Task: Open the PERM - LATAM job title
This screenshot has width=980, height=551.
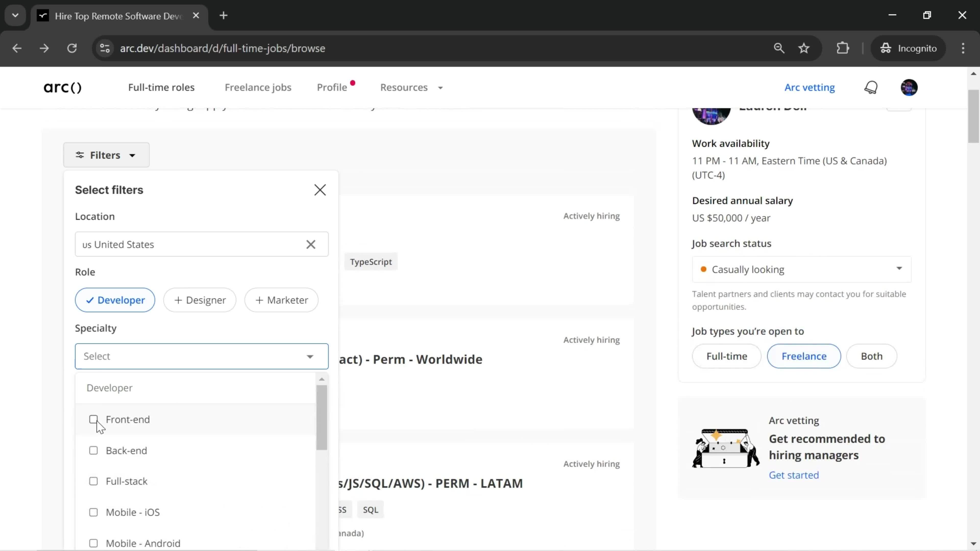Action: tap(431, 483)
